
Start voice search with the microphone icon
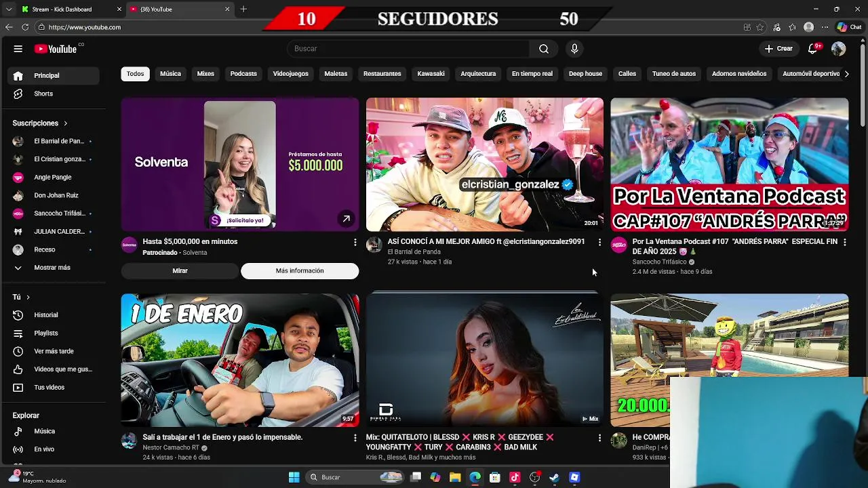[x=574, y=49]
